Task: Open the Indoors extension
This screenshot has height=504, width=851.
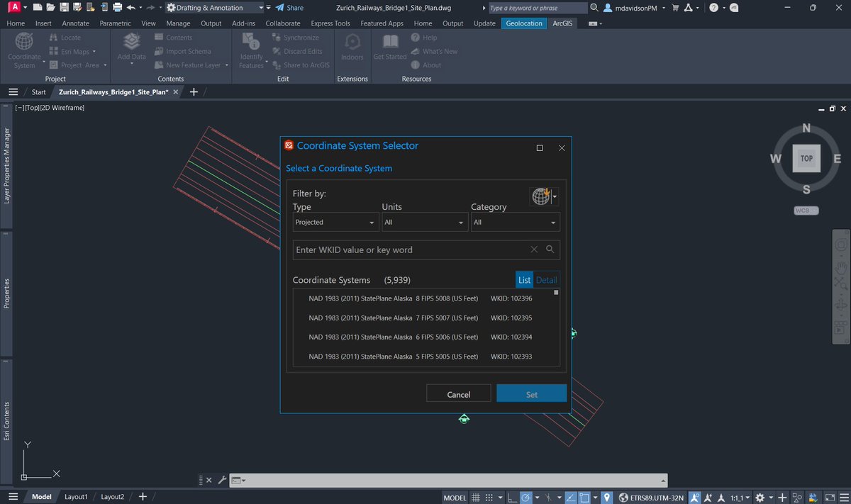Action: 352,48
